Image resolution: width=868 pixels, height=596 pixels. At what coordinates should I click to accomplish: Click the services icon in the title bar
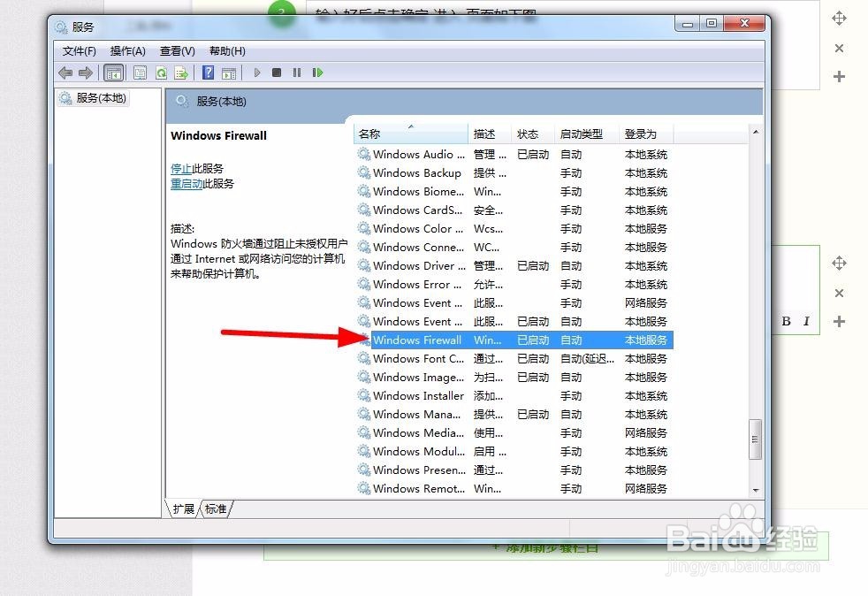pos(61,27)
